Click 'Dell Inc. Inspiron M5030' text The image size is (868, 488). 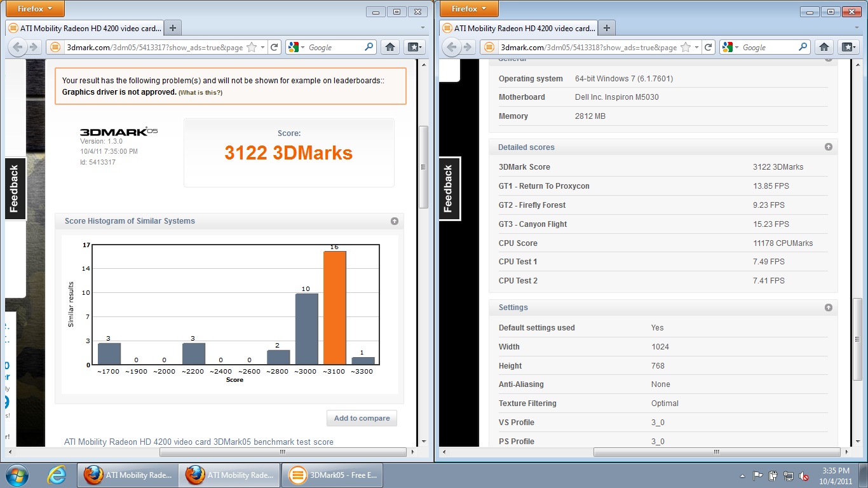click(x=616, y=97)
